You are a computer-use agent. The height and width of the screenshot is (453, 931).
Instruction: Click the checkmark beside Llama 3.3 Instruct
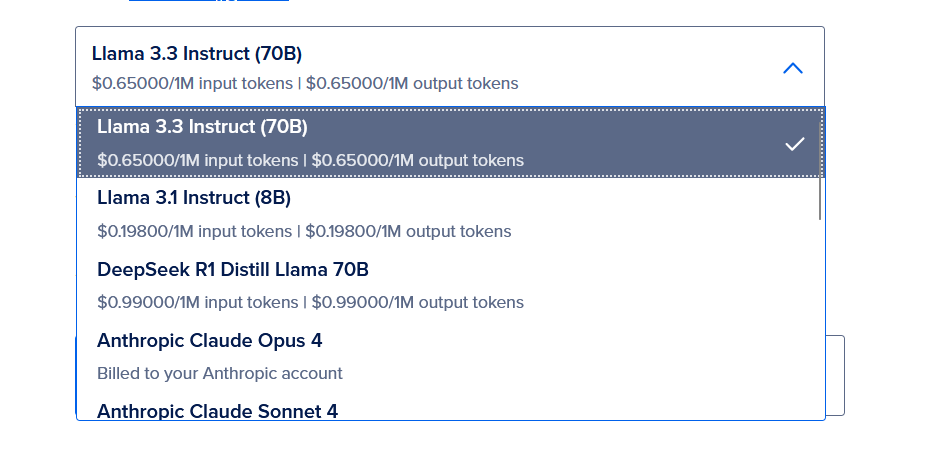[794, 144]
